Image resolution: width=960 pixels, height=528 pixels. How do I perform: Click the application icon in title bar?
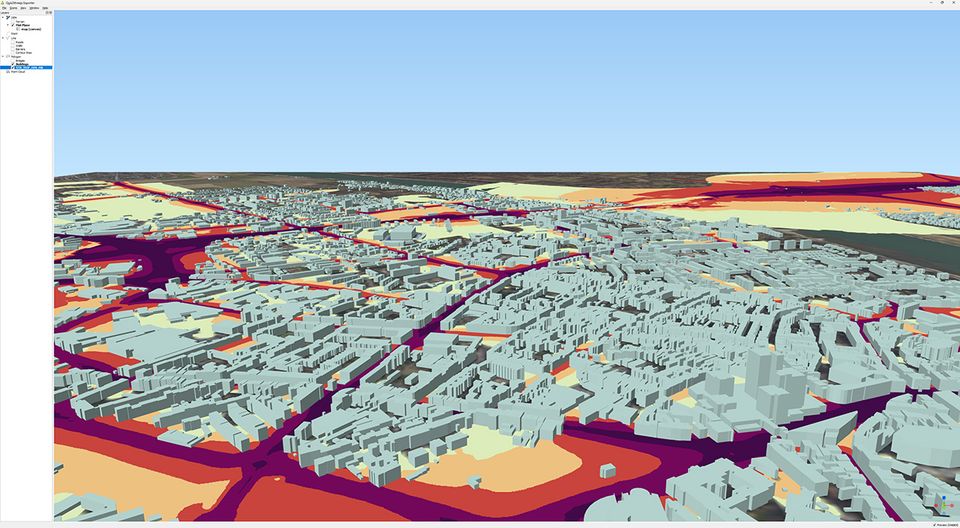[x=3, y=3]
